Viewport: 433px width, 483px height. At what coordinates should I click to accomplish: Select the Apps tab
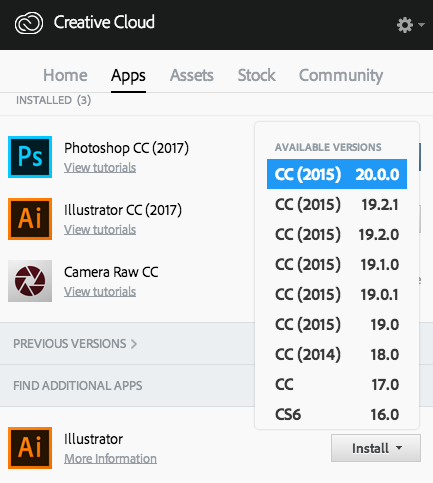pos(128,76)
